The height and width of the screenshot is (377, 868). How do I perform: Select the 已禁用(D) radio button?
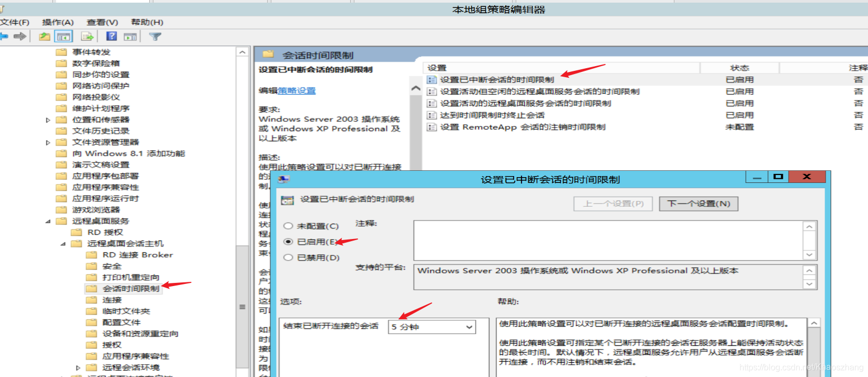(288, 258)
